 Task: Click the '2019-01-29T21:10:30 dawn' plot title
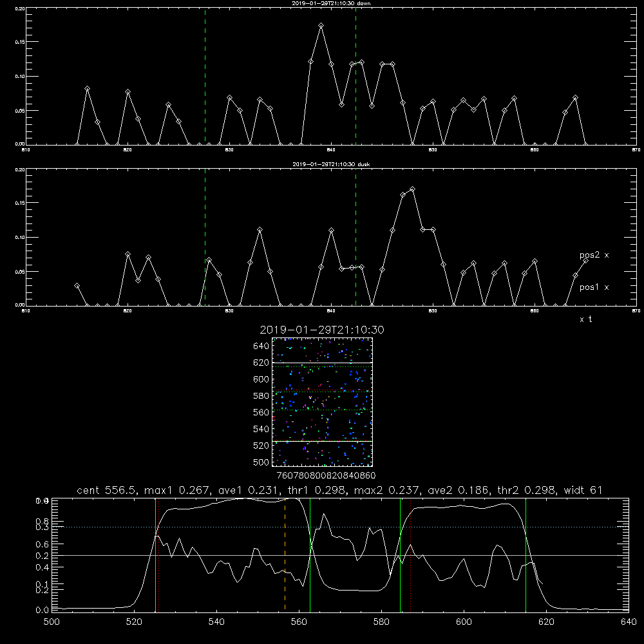[331, 3]
